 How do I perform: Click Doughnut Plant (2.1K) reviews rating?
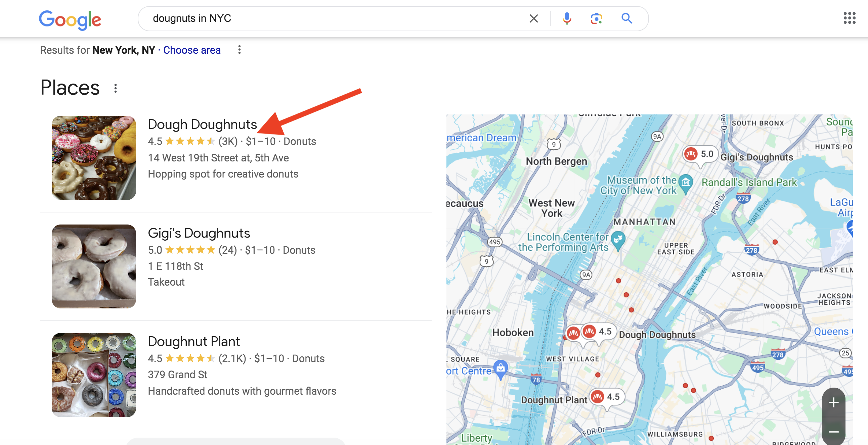197,358
